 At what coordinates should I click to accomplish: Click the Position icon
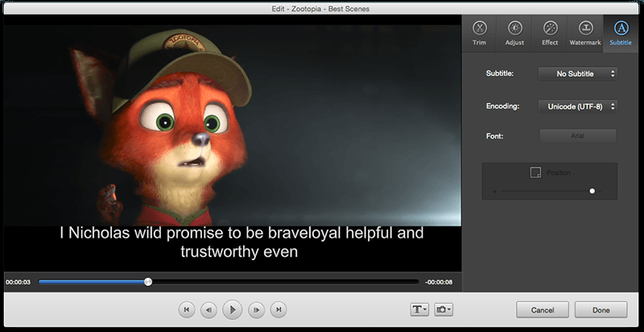click(x=535, y=172)
